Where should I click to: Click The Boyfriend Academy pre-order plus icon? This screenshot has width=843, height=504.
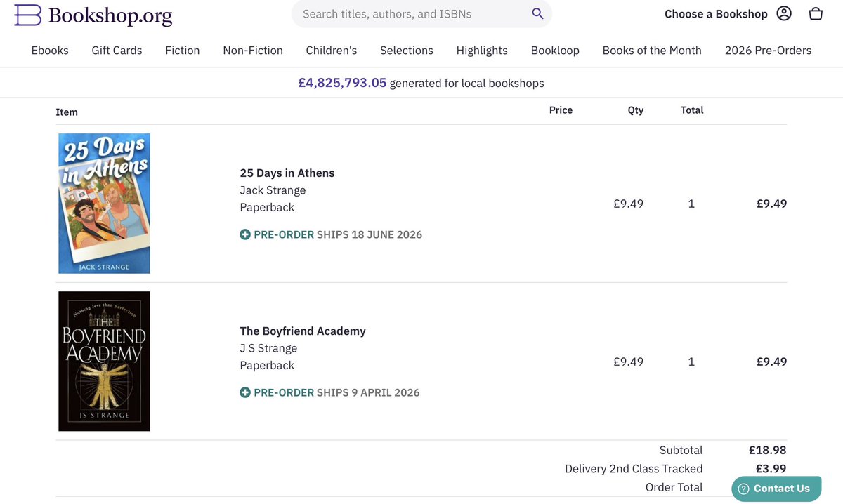coord(245,392)
